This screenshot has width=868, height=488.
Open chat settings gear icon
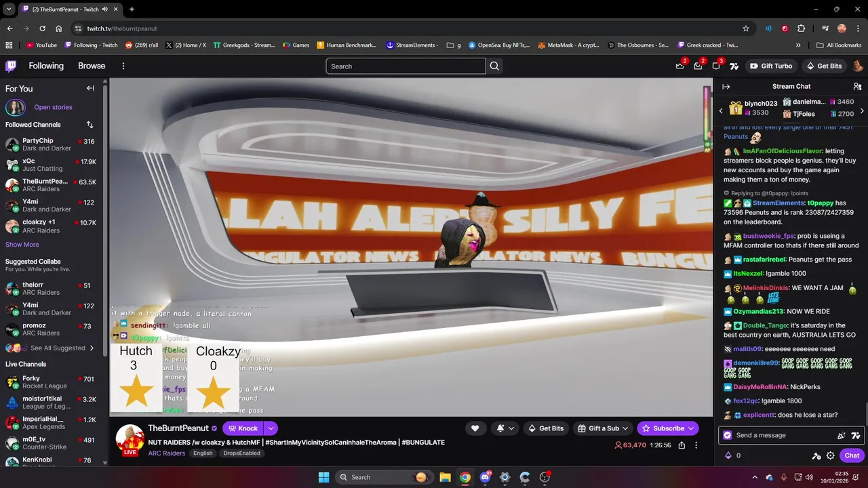tap(831, 455)
